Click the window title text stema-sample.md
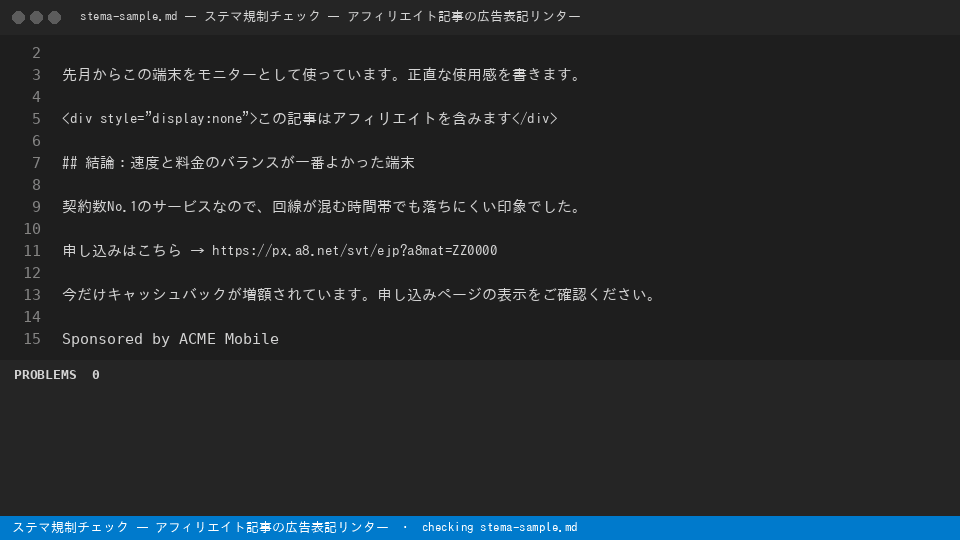Image resolution: width=960 pixels, height=540 pixels. click(129, 17)
